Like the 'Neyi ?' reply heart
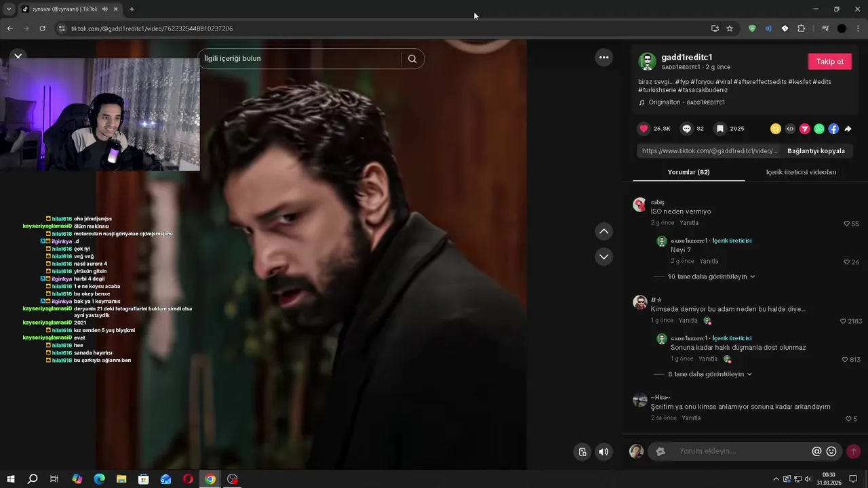 point(846,262)
